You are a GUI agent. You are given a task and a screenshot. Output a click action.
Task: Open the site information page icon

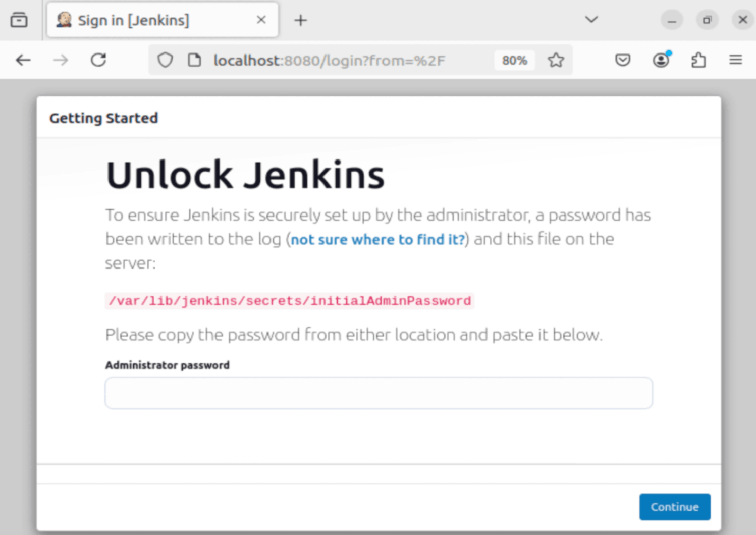194,60
